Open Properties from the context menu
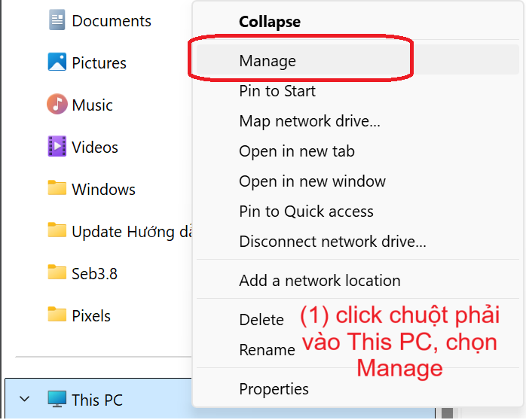This screenshot has width=526, height=420. click(x=274, y=389)
